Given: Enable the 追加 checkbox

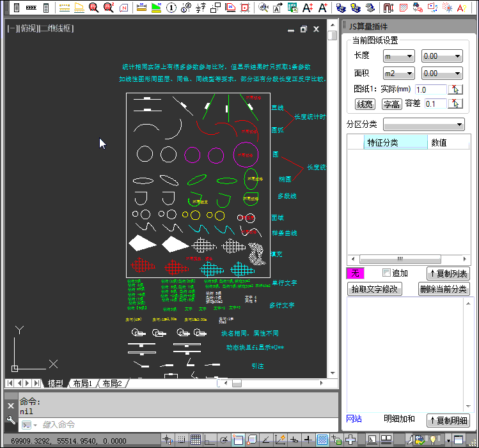Looking at the screenshot, I should tap(386, 273).
